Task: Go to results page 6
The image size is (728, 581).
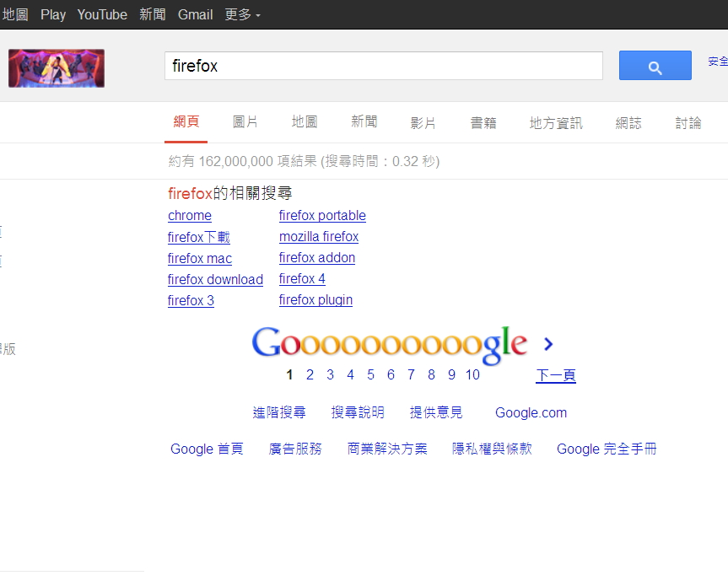Action: tap(391, 374)
